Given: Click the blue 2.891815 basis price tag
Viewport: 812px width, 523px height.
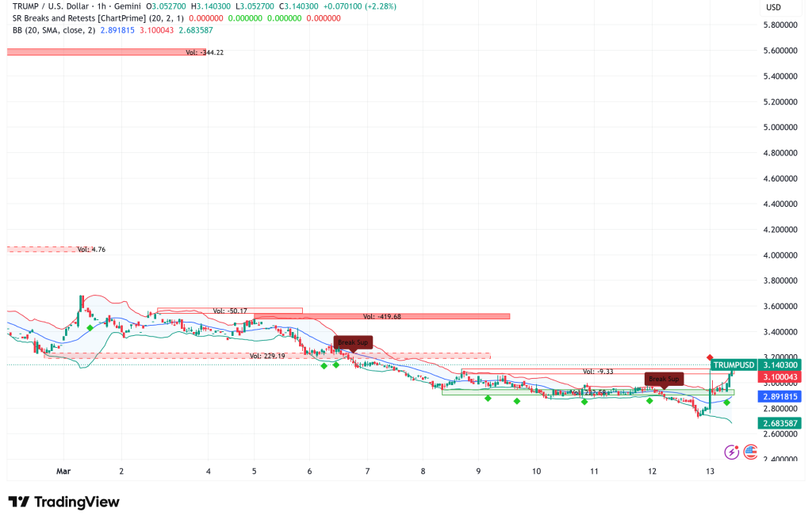Looking at the screenshot, I should pyautogui.click(x=779, y=395).
